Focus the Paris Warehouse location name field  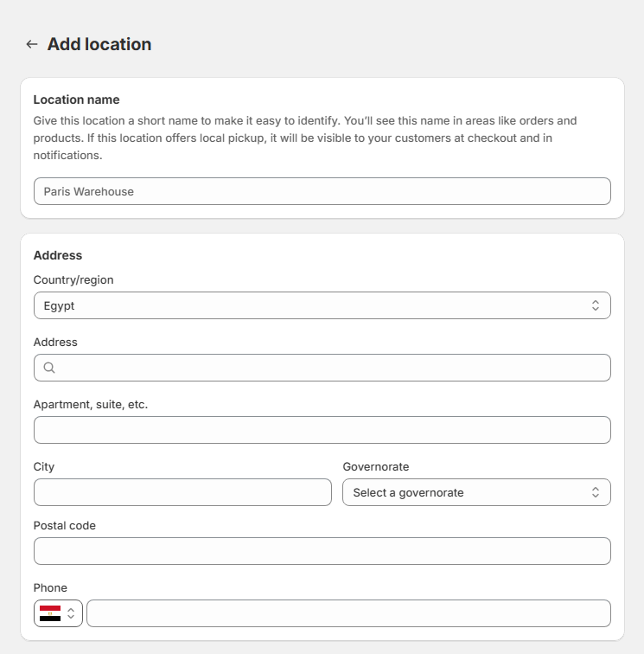click(322, 191)
